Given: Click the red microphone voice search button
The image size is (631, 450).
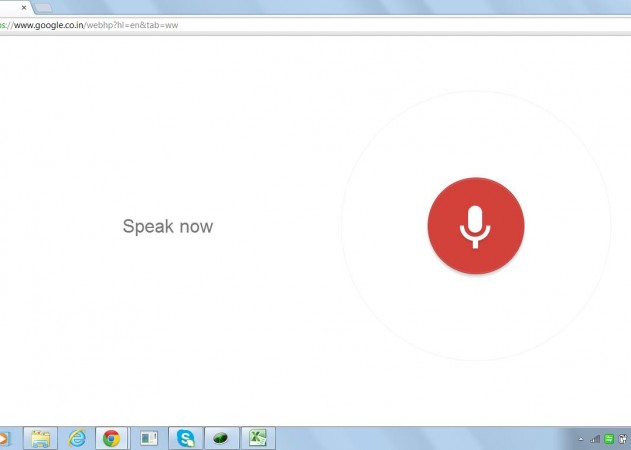Looking at the screenshot, I should tap(475, 226).
